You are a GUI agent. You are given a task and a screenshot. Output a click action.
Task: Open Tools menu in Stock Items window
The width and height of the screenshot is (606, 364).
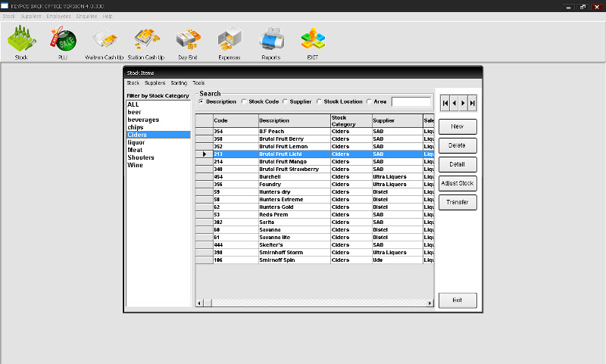coord(198,83)
